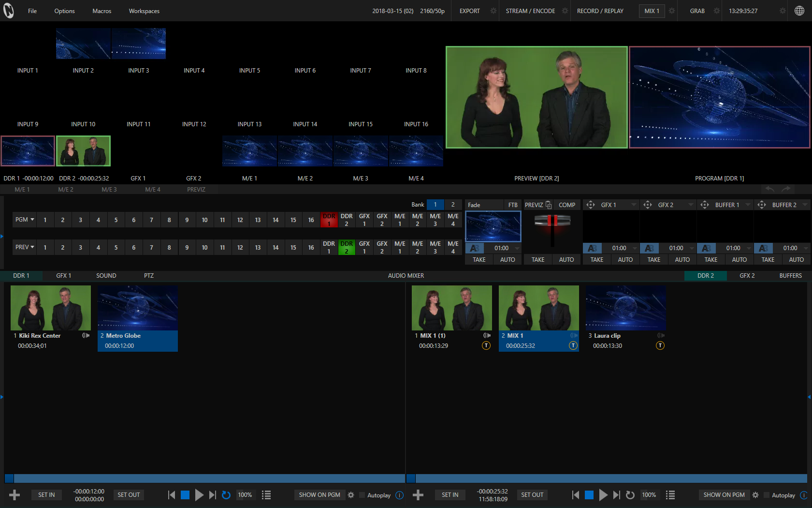This screenshot has height=508, width=812.
Task: Open the SHOW ON PGM settings gear in DDR 2
Action: click(x=755, y=494)
